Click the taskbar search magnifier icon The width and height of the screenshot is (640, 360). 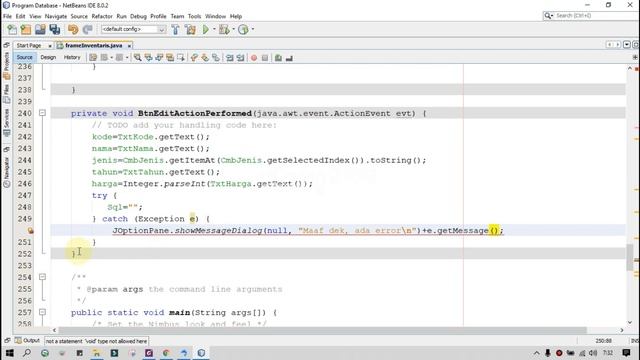coord(27,353)
